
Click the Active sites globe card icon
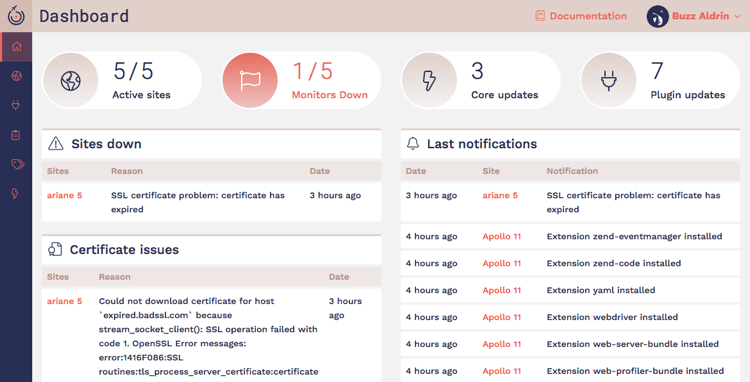click(70, 80)
